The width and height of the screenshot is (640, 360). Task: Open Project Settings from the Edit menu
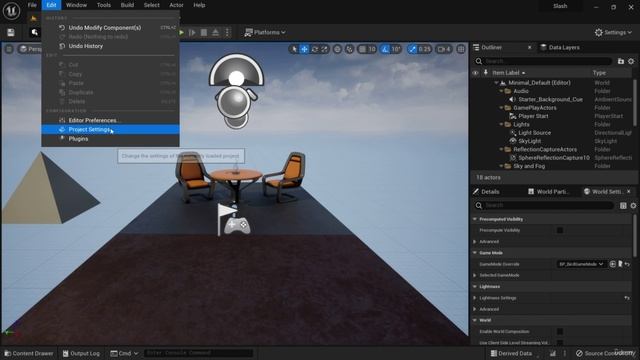[x=110, y=129]
